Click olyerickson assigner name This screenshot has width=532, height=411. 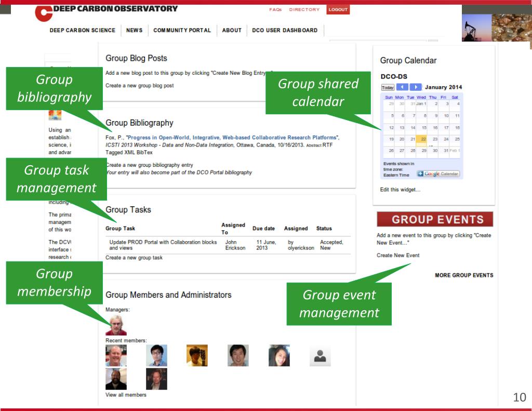coord(301,248)
